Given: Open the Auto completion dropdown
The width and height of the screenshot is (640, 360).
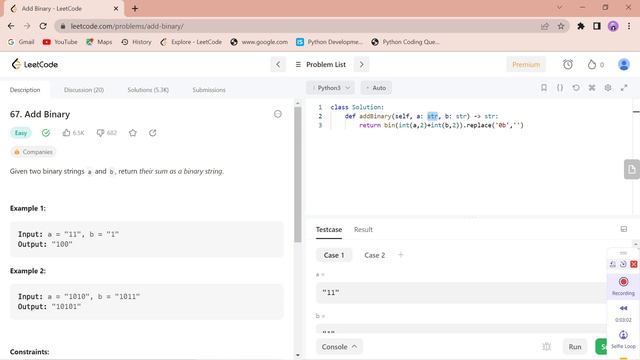Looking at the screenshot, I should (376, 88).
